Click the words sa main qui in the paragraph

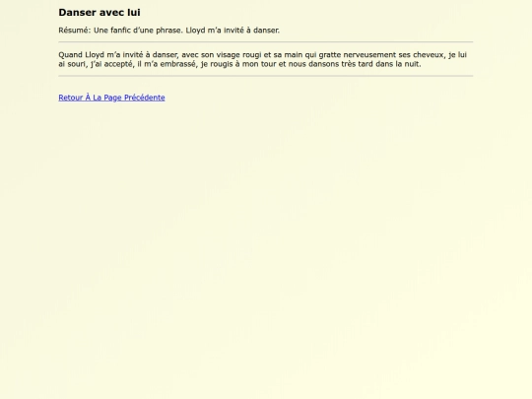(295, 55)
